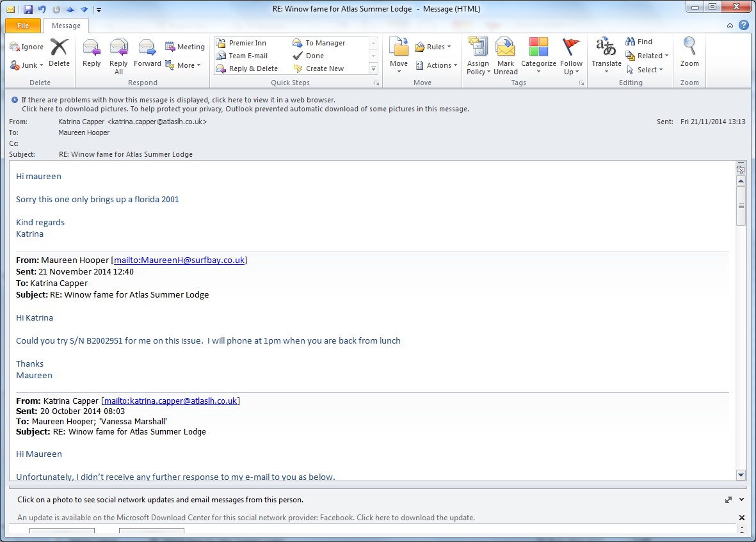The image size is (756, 542).
Task: Open the Assign Policy dropdown
Action: (478, 56)
